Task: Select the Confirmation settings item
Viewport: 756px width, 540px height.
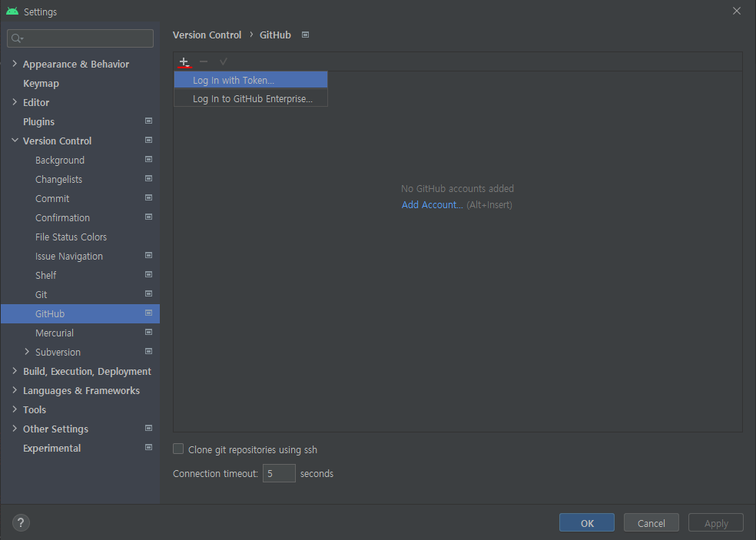Action: 63,218
